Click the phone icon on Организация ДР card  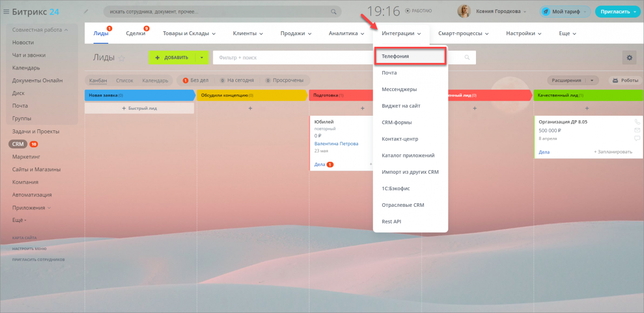click(637, 122)
